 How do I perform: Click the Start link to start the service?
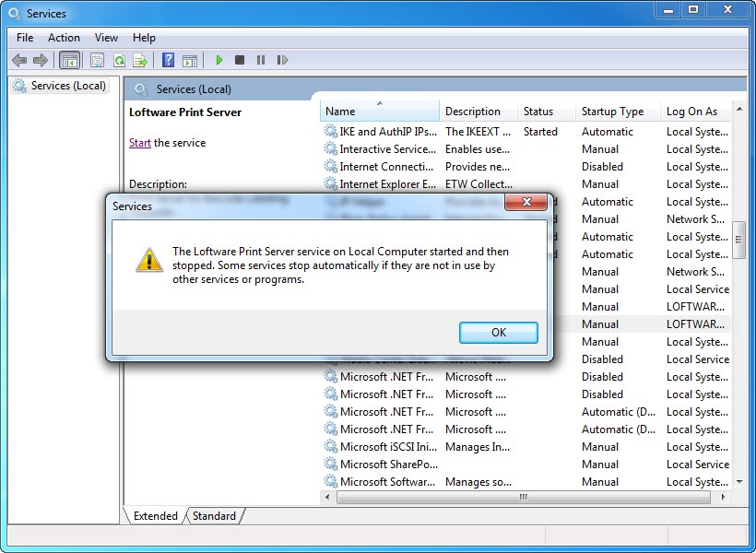(140, 143)
